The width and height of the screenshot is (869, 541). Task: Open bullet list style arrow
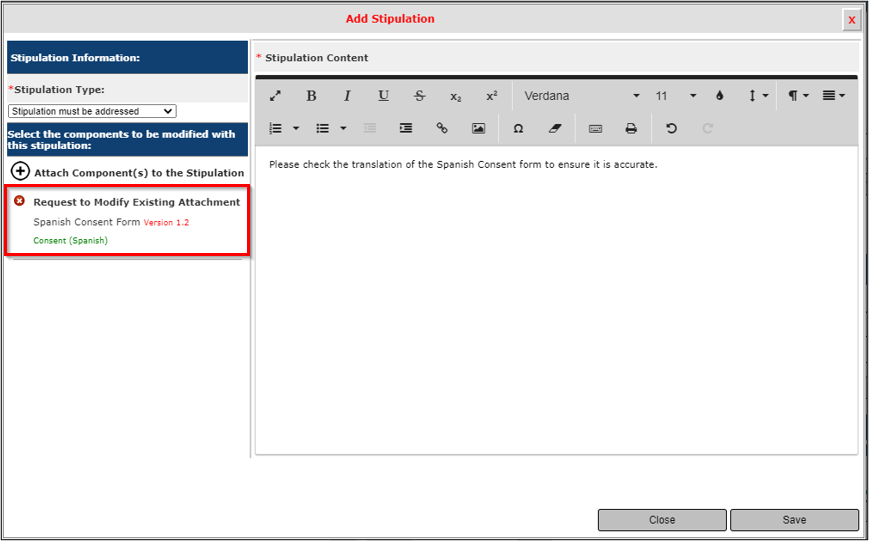pos(343,129)
